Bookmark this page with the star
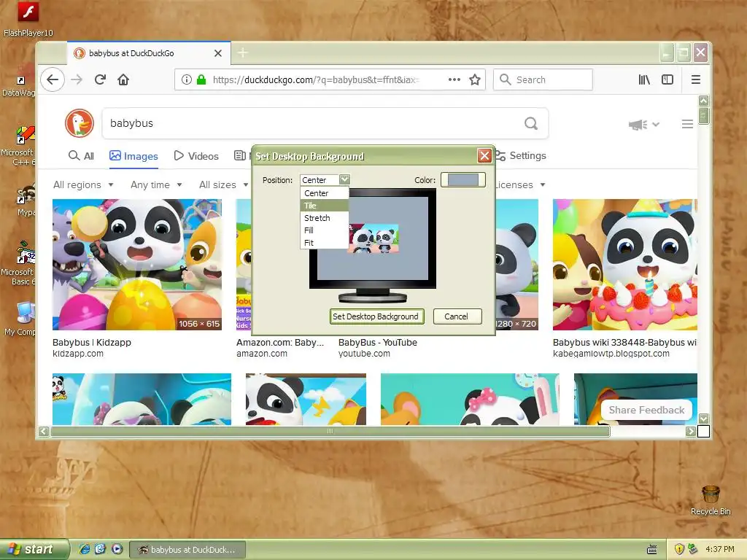The image size is (747, 560). 474,79
